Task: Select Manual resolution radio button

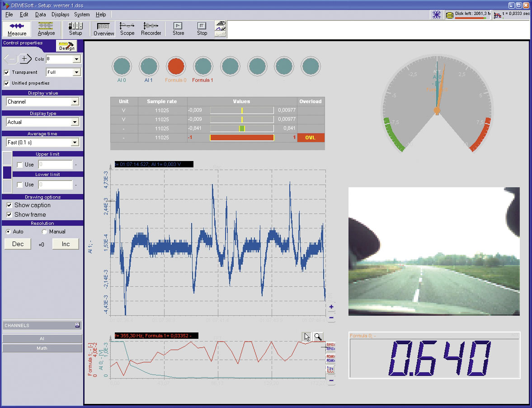Action: coord(44,232)
